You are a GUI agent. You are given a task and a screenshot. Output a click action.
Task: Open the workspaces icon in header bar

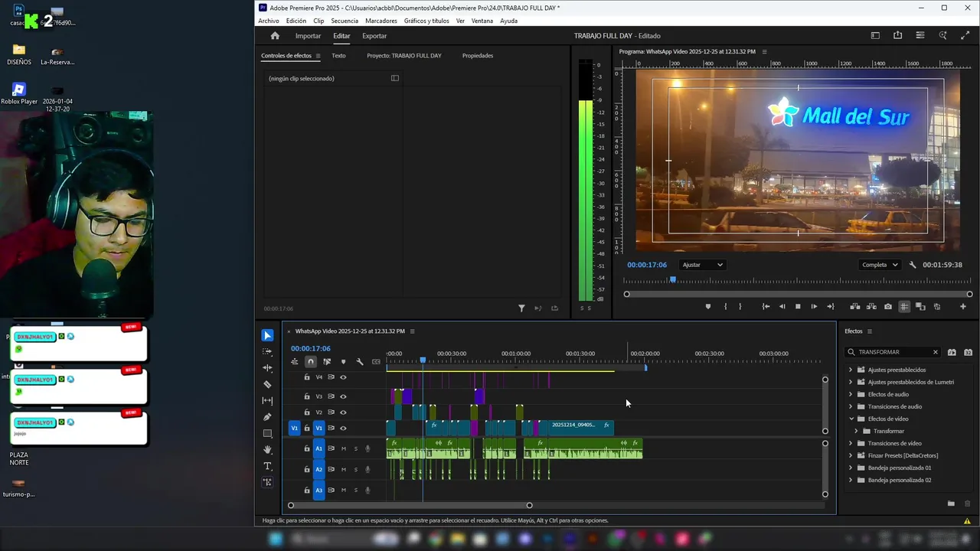point(875,35)
